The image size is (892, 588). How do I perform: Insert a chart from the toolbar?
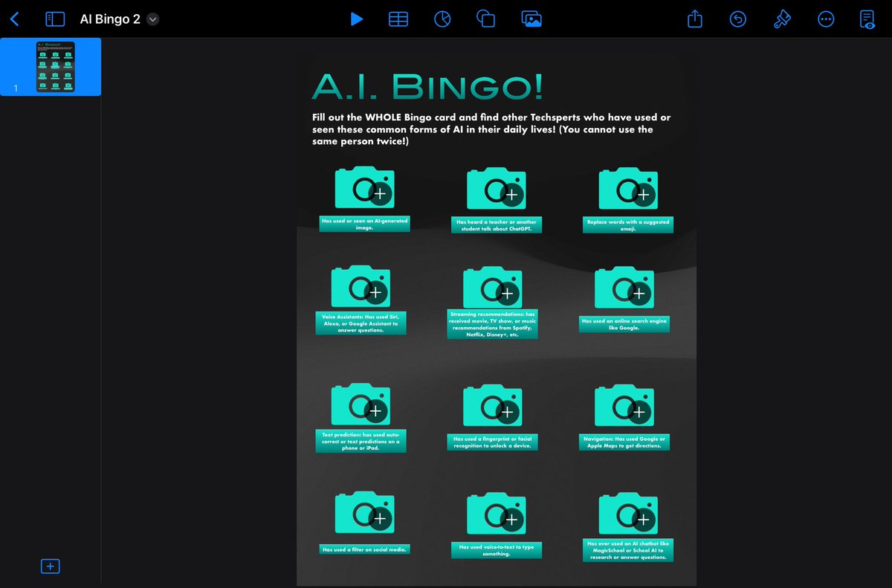[442, 19]
